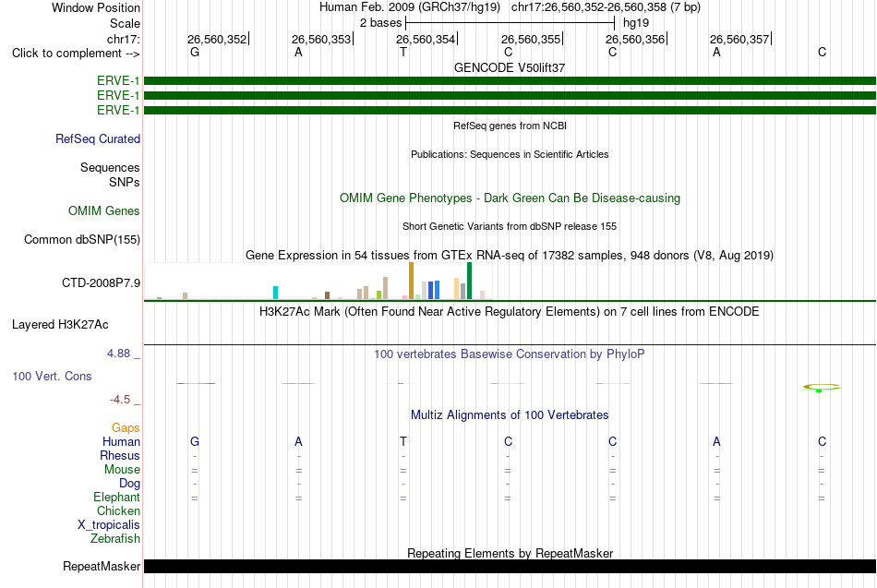Select the Dog species label
This screenshot has width=877, height=588.
[x=130, y=484]
